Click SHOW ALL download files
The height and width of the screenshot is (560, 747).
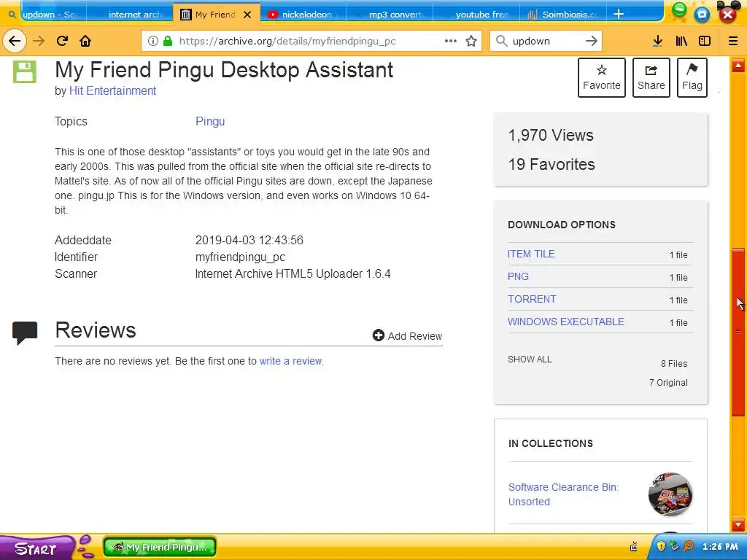(x=530, y=359)
